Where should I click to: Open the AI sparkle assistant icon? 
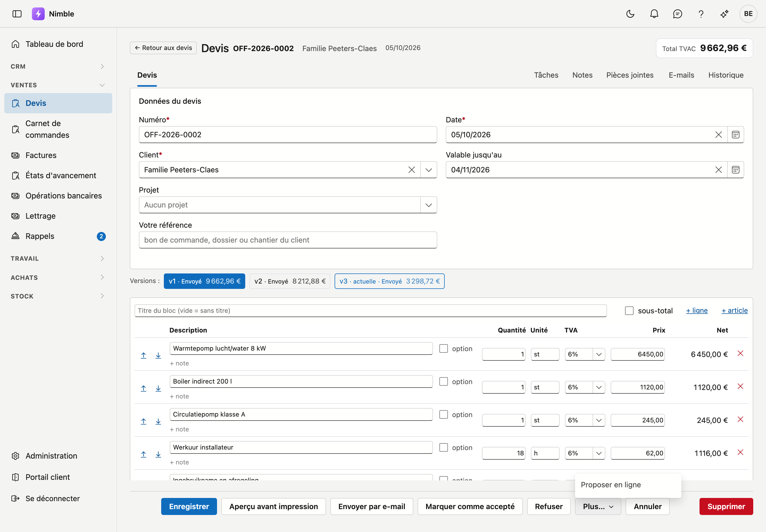[x=724, y=14]
